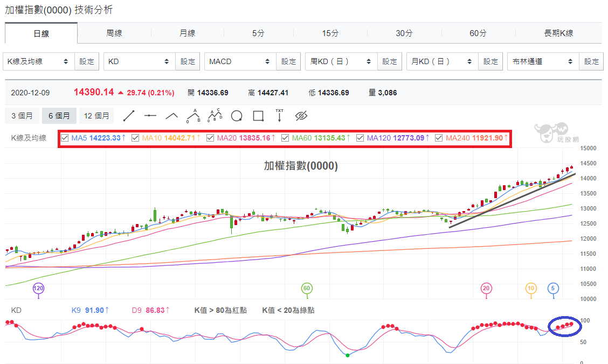Uncheck the MA120 moving average checkbox
Screen dimensions: 608x364
(x=360, y=138)
